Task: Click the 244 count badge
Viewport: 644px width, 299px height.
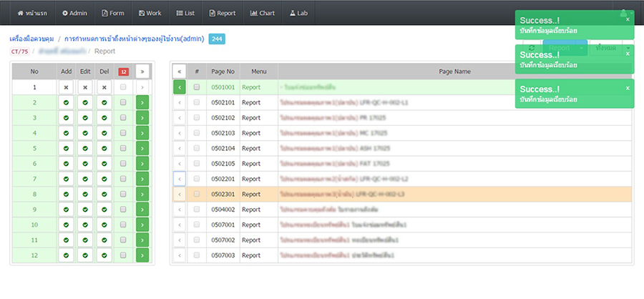Action: click(217, 39)
